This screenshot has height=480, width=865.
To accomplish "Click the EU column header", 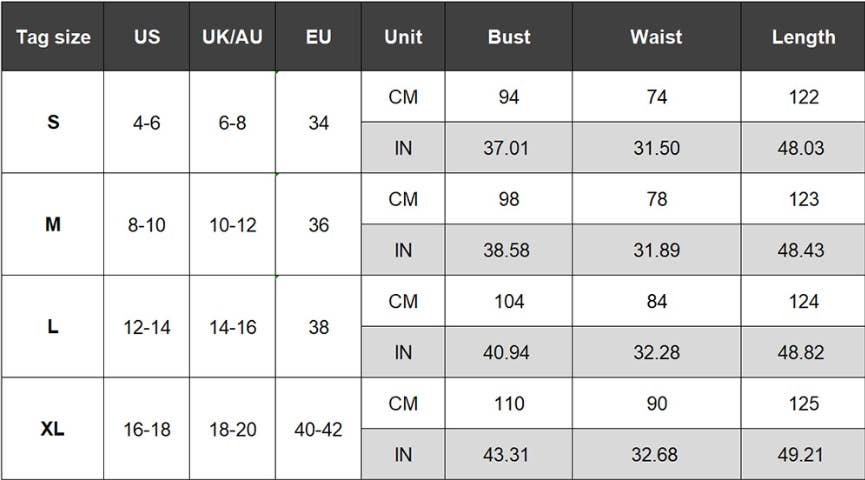I will coord(318,37).
